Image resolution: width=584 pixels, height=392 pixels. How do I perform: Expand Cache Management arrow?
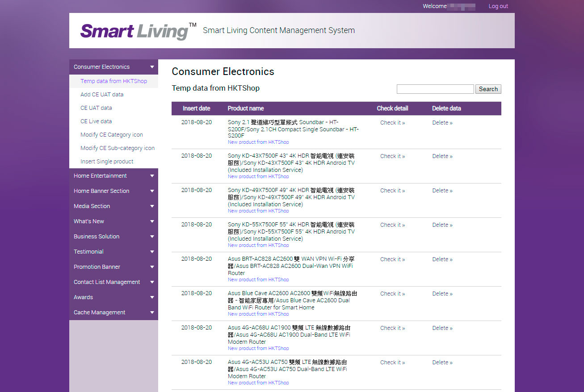pyautogui.click(x=152, y=313)
